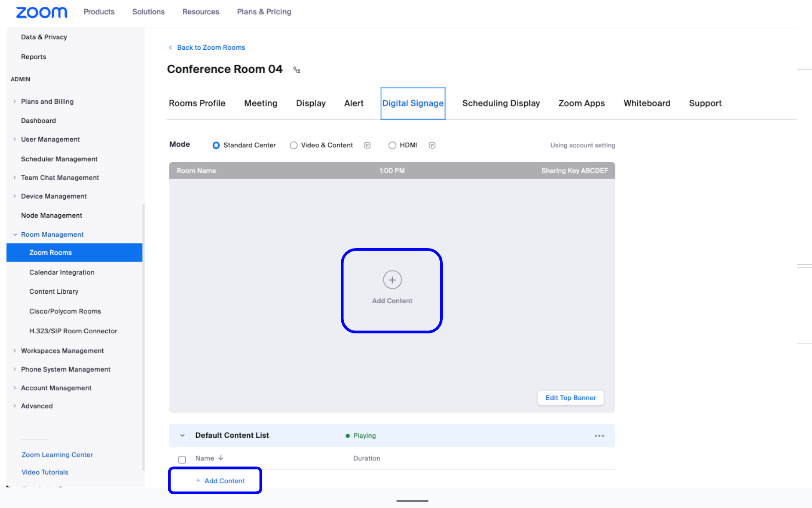The width and height of the screenshot is (812, 508).
Task: Click the Duration column header
Action: click(x=367, y=458)
